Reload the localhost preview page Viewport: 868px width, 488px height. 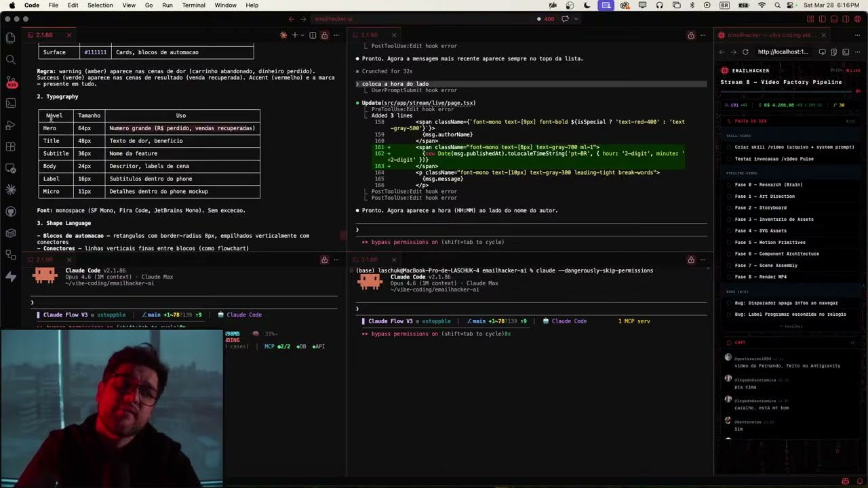coord(745,52)
